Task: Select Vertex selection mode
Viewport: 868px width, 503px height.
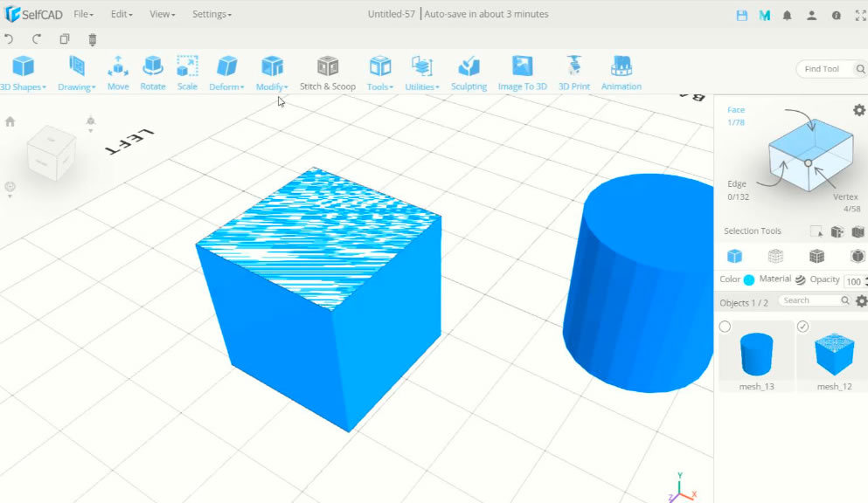Action: pos(847,203)
